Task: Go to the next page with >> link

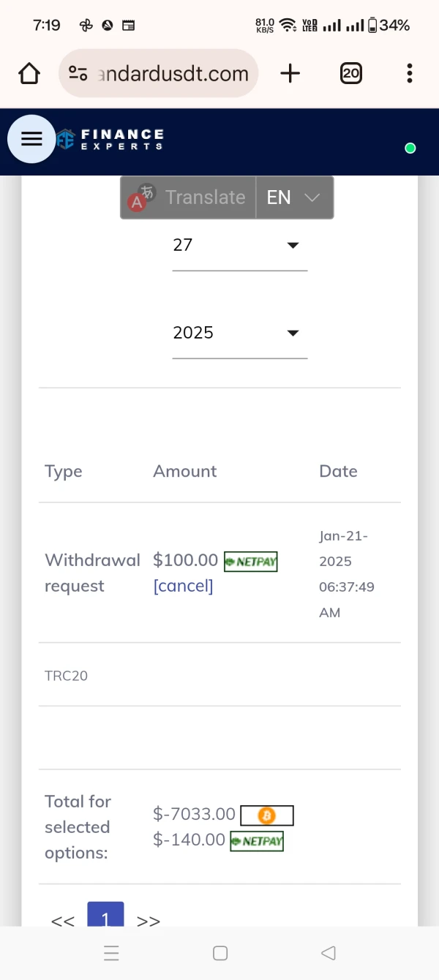Action: pyautogui.click(x=149, y=921)
